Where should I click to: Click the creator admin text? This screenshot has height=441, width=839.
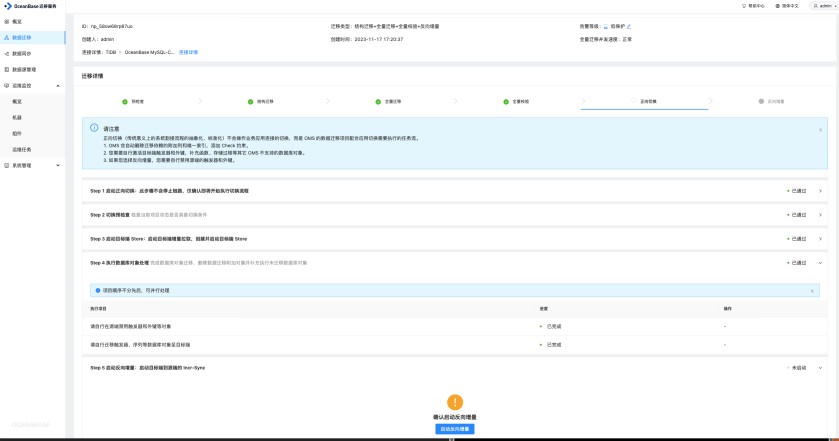(x=107, y=40)
